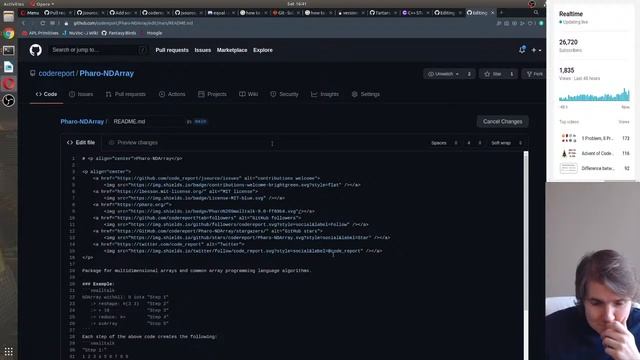Open the notifications bell
The width and height of the screenshot is (640, 360).
522,50
